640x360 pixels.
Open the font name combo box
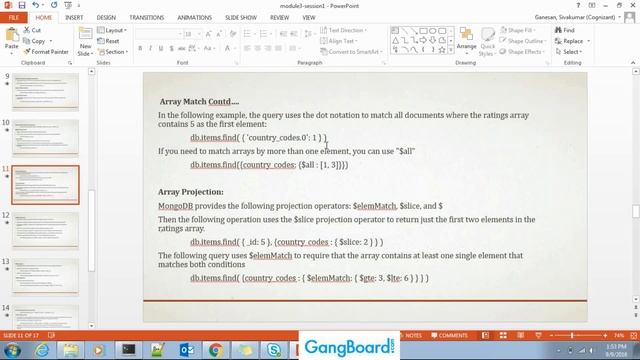point(158,34)
